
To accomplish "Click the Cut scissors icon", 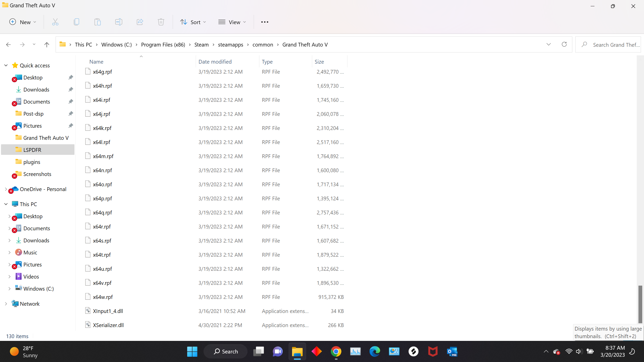I will [55, 22].
